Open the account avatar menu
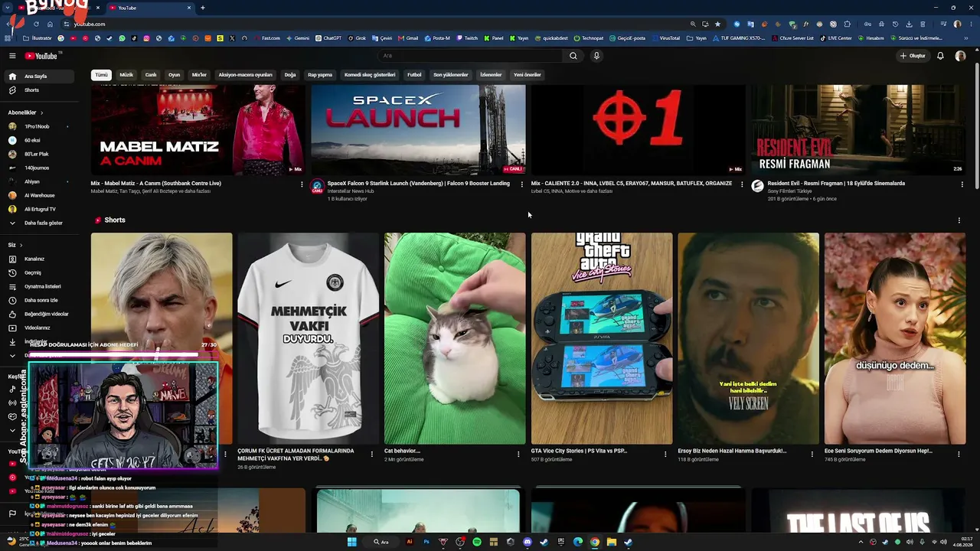980x551 pixels. tap(960, 56)
